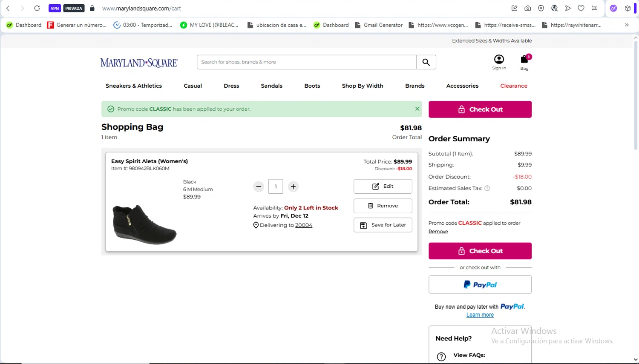This screenshot has height=364, width=639.
Task: Click Save for Later button
Action: [383, 225]
